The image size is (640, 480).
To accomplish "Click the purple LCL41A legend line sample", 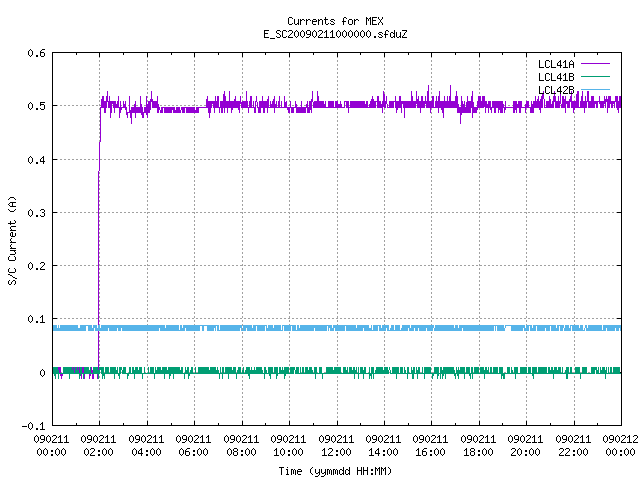I will (x=595, y=64).
